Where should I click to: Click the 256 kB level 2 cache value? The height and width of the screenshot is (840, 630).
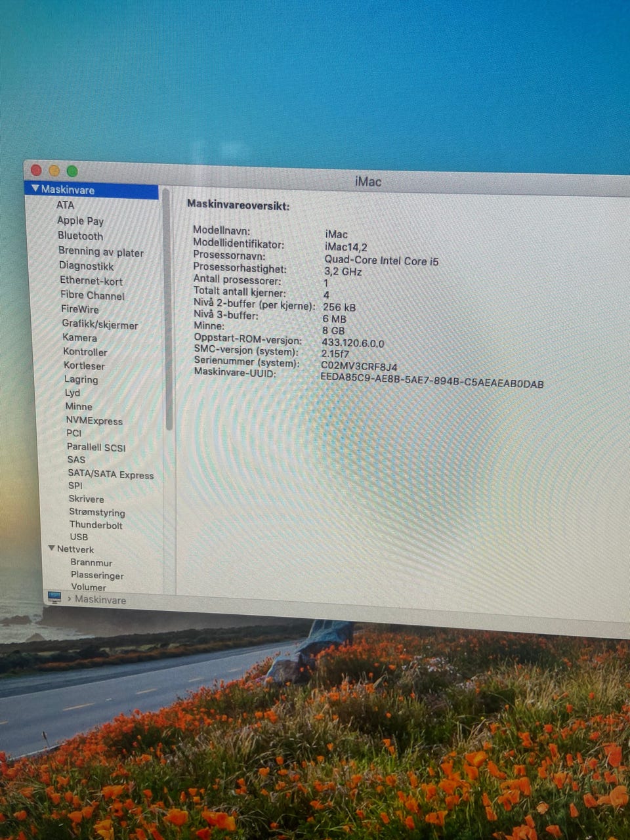click(339, 306)
